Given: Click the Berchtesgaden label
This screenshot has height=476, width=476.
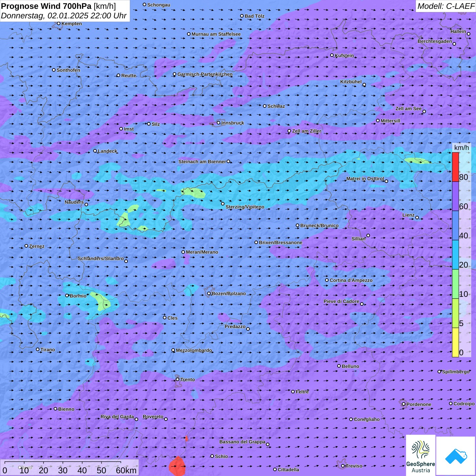Looking at the screenshot, I should click(x=435, y=41).
